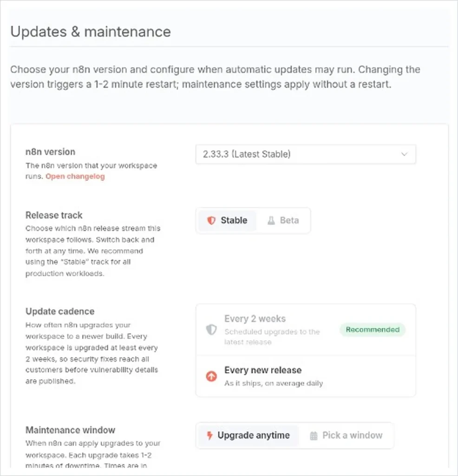Open the n8n version dropdown
Image resolution: width=458 pixels, height=476 pixels.
coord(306,154)
